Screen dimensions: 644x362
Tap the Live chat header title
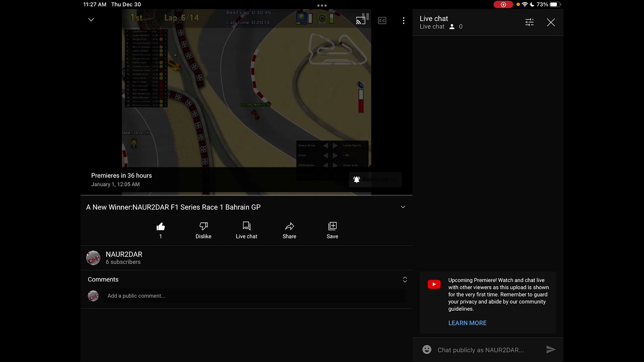pyautogui.click(x=434, y=19)
